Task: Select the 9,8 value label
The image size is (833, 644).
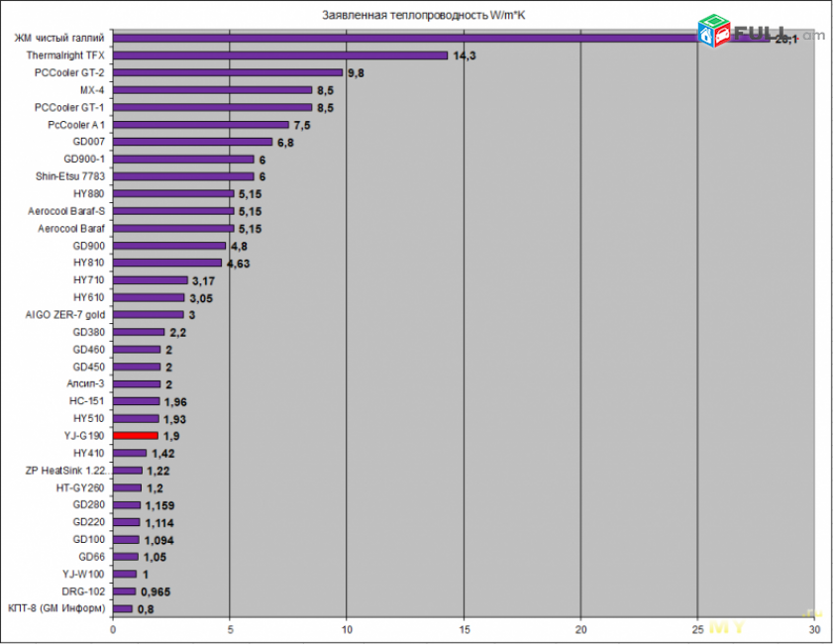Action: pos(356,73)
